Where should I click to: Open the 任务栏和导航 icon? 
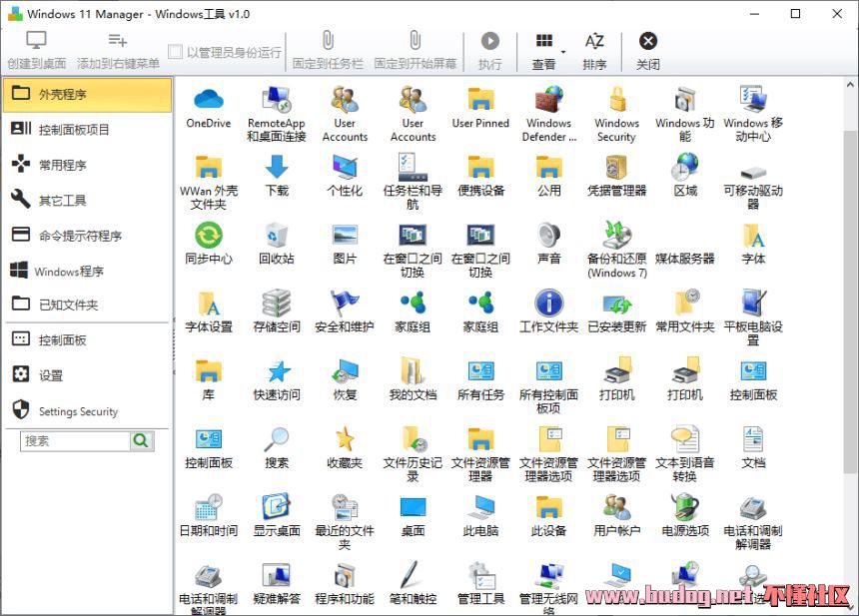coord(413,167)
